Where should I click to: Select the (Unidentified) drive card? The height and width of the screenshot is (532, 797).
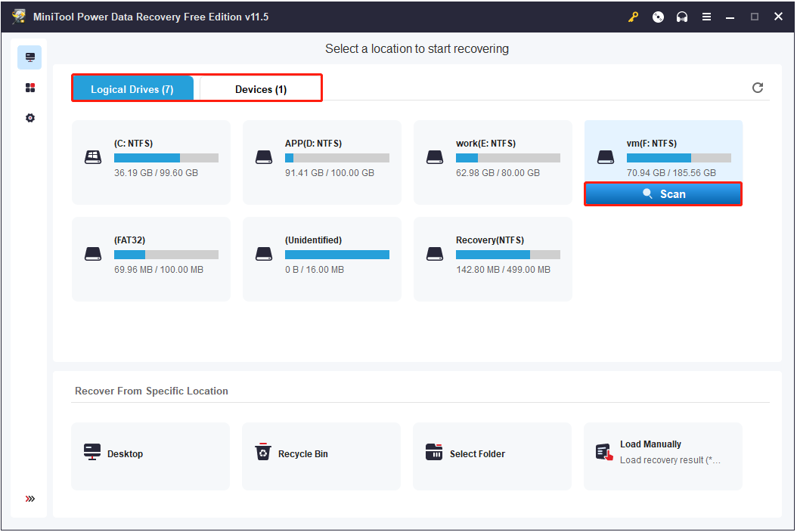click(x=321, y=259)
